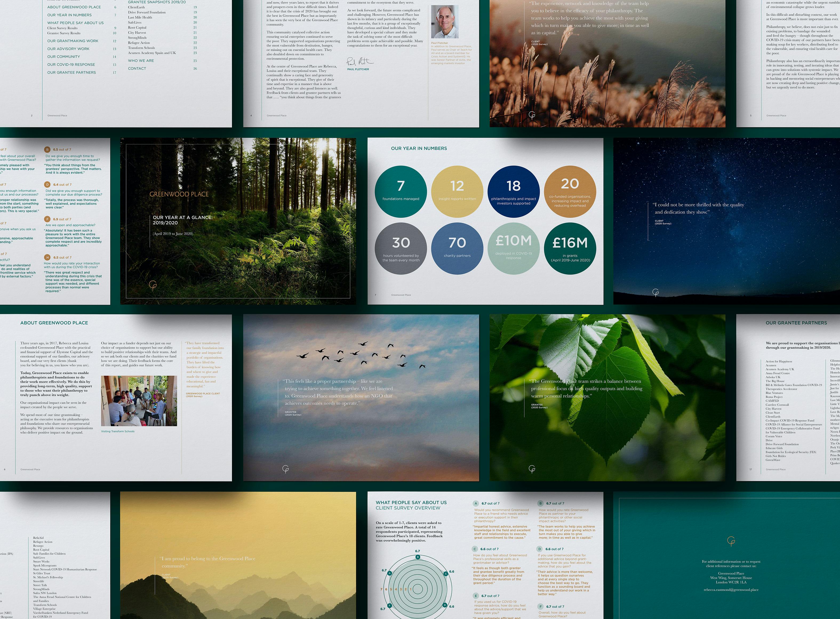This screenshot has height=619, width=840.
Task: Click the teal circle showing 7 foundations managed
Action: click(401, 192)
